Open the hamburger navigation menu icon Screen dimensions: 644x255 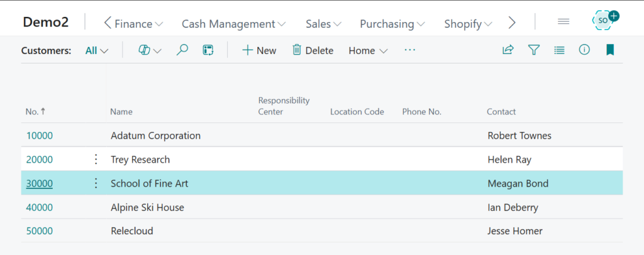[563, 22]
